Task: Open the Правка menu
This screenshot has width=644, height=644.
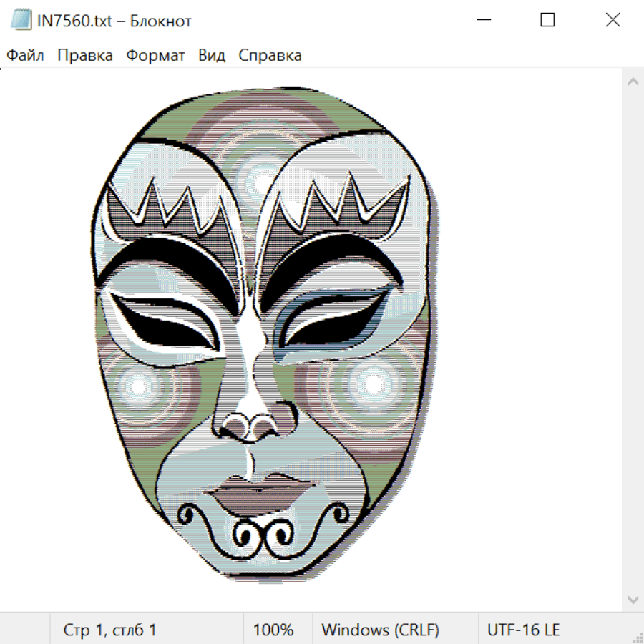Action: 84,55
